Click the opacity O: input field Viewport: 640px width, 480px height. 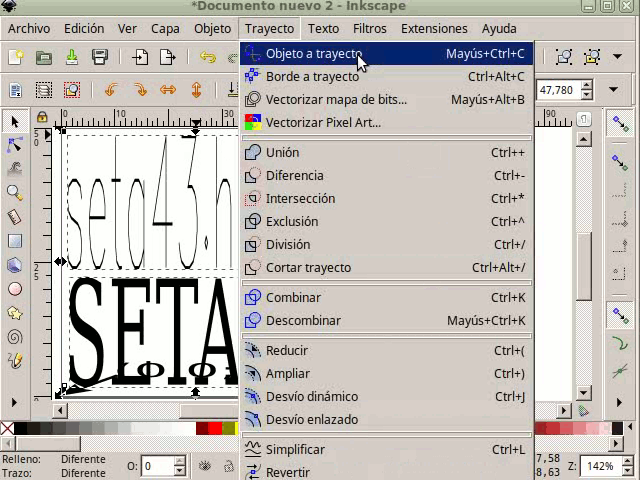(157, 466)
